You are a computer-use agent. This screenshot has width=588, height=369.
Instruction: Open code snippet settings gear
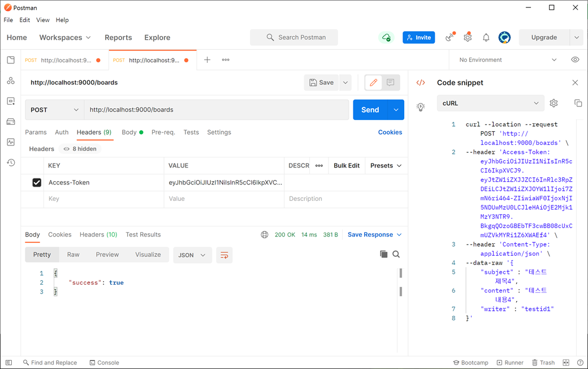pyautogui.click(x=554, y=103)
